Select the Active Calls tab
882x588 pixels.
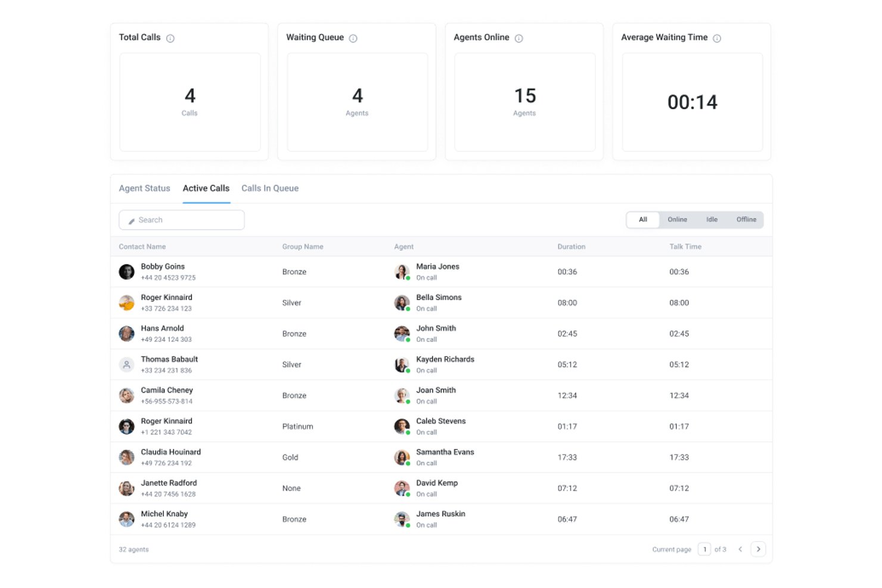click(x=206, y=188)
